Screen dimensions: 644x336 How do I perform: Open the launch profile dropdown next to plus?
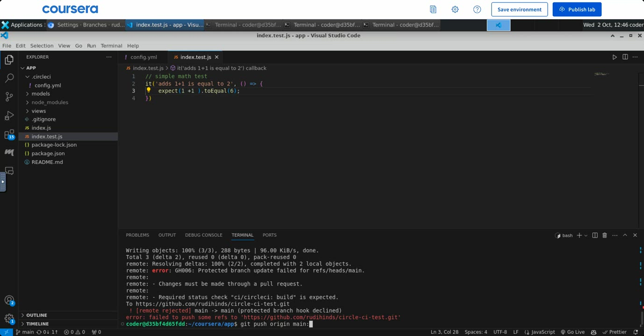tap(586, 235)
